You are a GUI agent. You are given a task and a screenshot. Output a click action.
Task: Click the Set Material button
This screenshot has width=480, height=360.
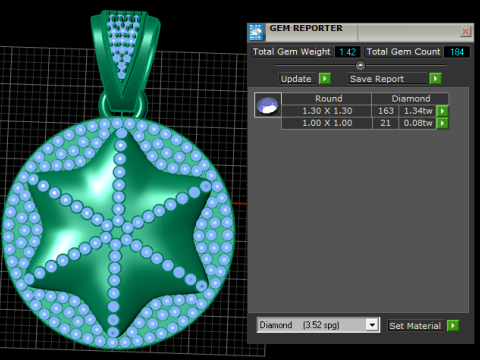tap(415, 325)
